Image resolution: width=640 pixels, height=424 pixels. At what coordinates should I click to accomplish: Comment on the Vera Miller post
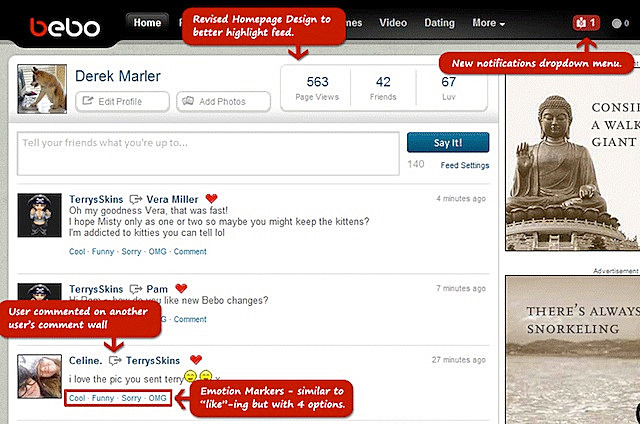pyautogui.click(x=190, y=251)
